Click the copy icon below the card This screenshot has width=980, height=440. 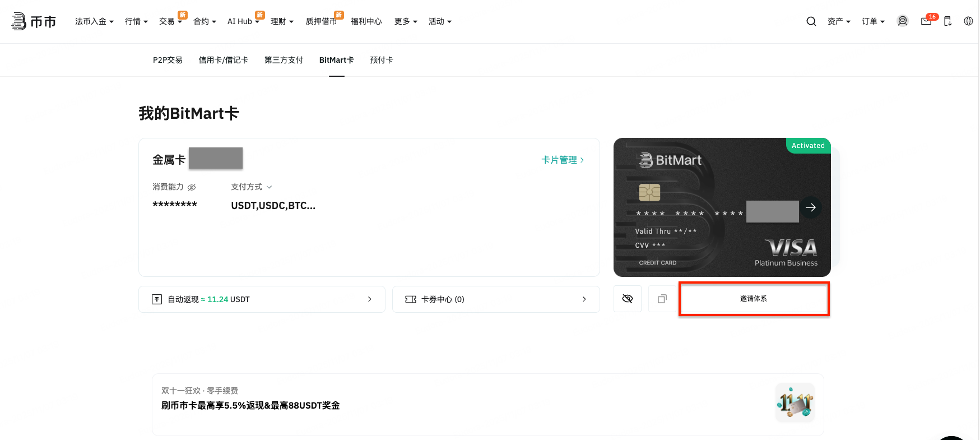[662, 299]
